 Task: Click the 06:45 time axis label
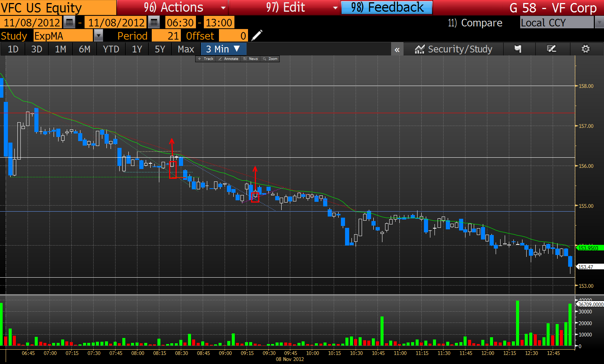coord(28,353)
